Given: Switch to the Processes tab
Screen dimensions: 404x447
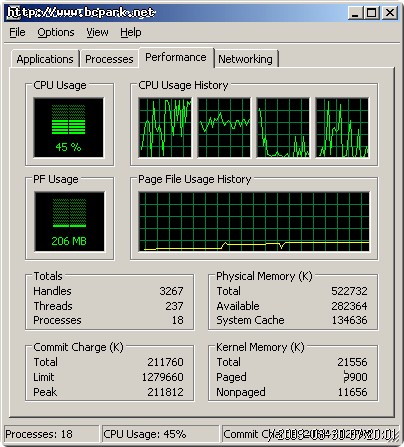Looking at the screenshot, I should point(109,59).
